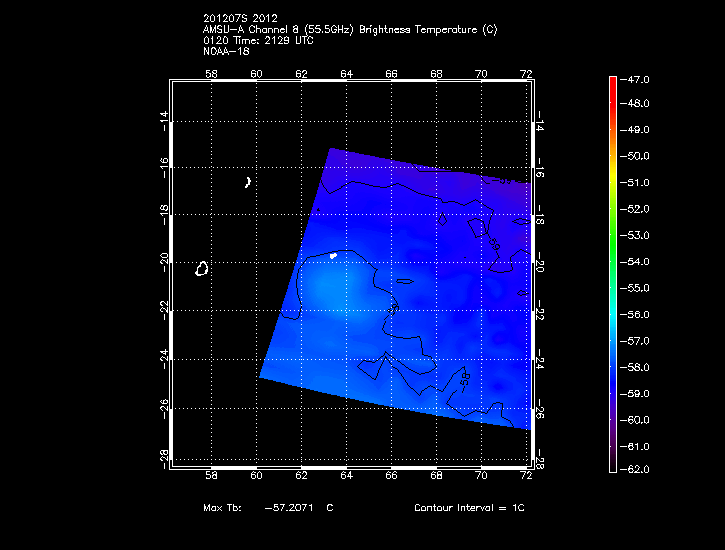The image size is (725, 550).
Task: Click the Mauritius island outline near 20S
Action: click(x=202, y=268)
